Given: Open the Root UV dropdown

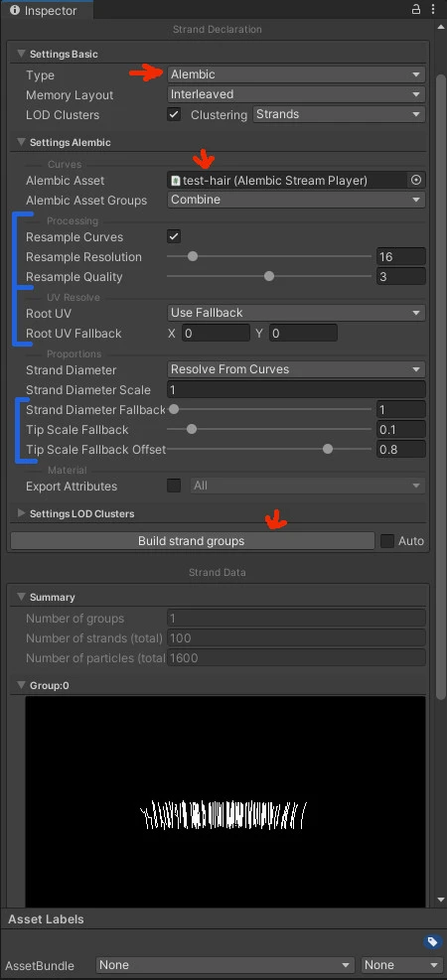Looking at the screenshot, I should click(x=296, y=313).
